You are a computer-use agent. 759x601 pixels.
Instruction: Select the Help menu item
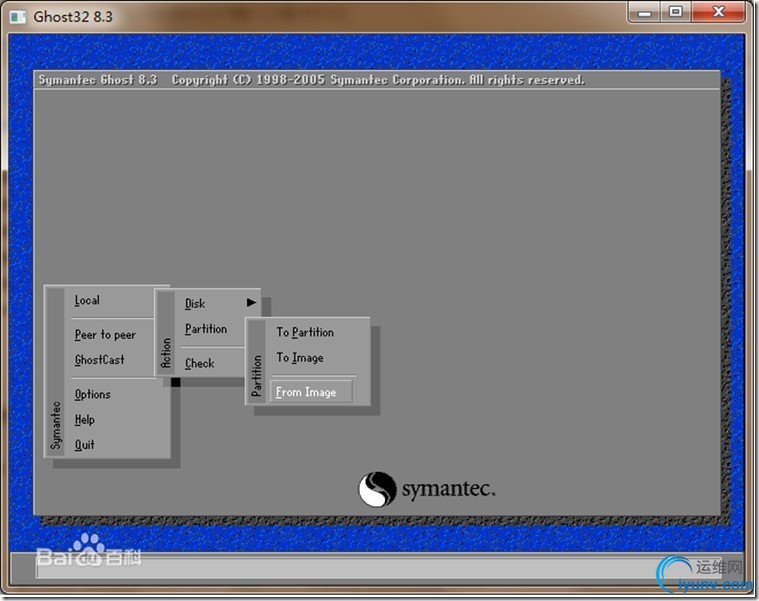(85, 420)
